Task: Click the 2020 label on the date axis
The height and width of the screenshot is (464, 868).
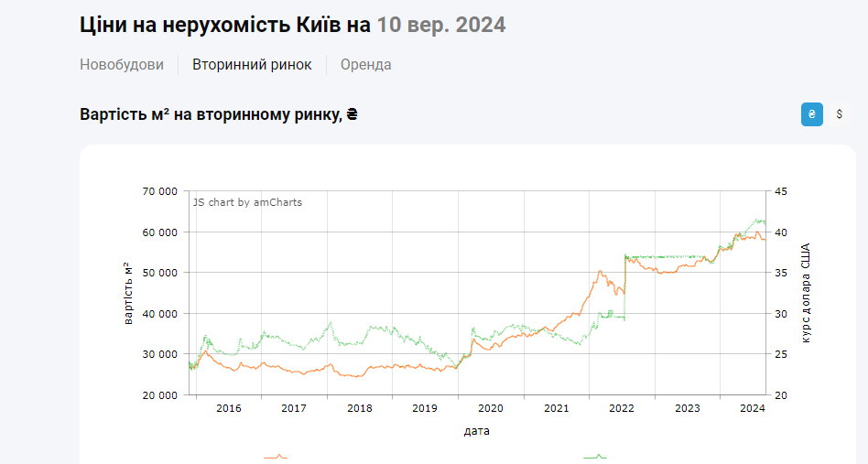Action: coord(490,408)
